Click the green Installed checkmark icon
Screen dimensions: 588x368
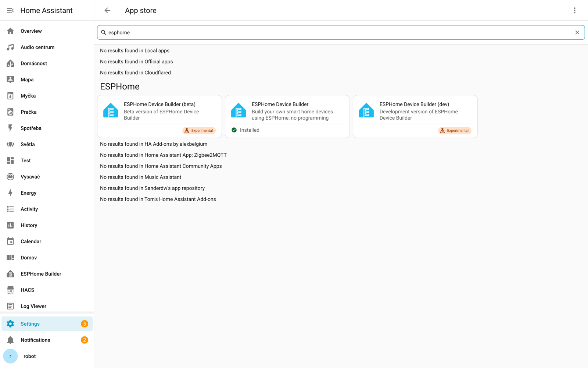[234, 130]
